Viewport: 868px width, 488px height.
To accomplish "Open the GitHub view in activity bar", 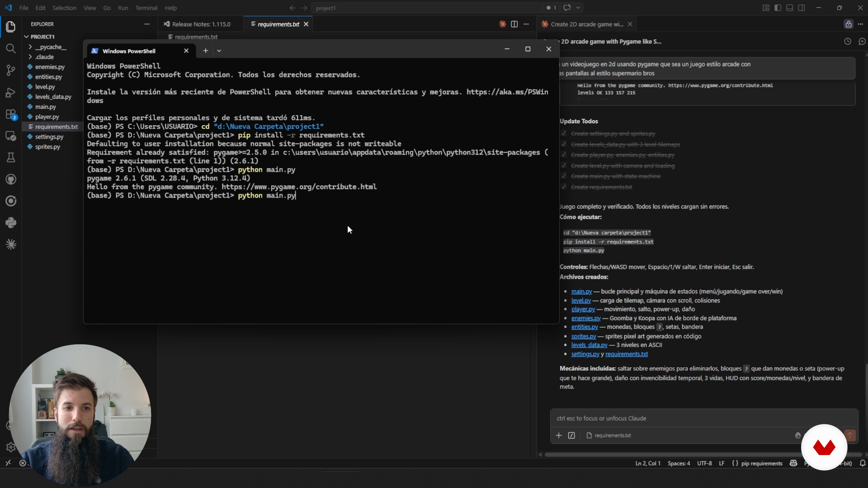I will [11, 180].
